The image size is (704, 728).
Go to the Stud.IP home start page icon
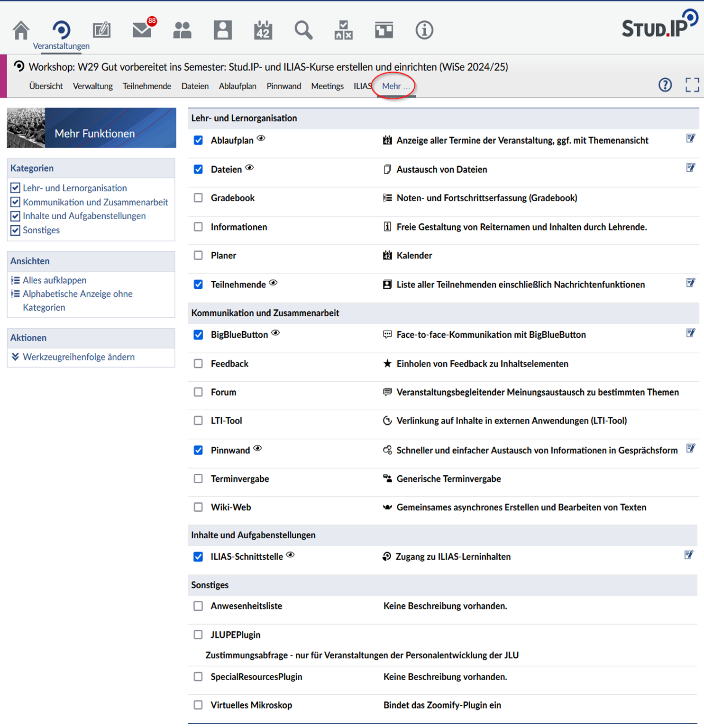pyautogui.click(x=21, y=30)
